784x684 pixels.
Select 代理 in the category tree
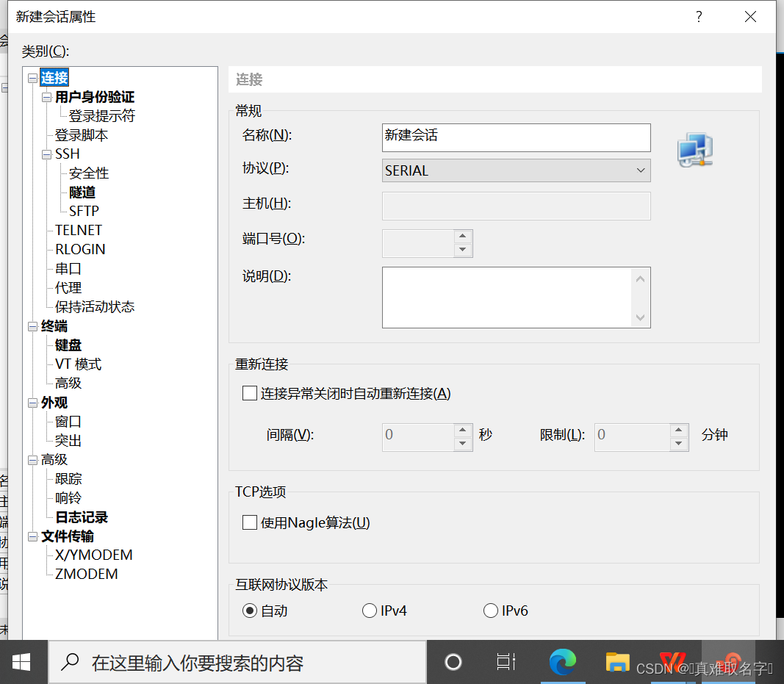click(x=68, y=287)
